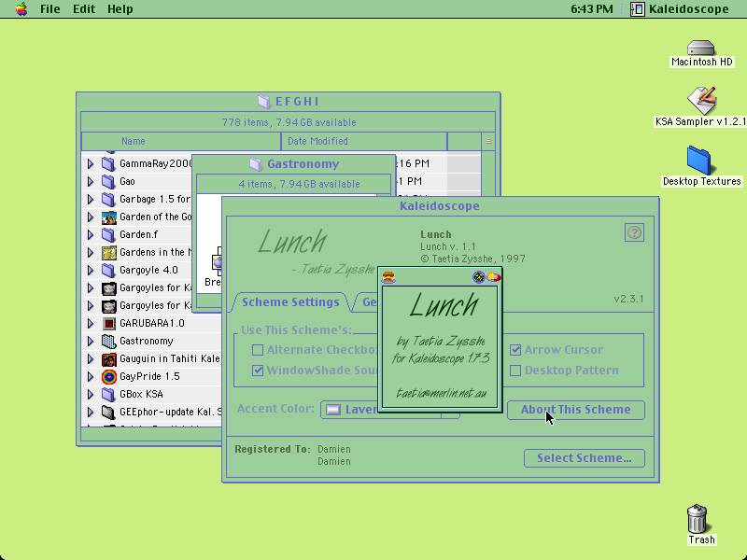Click the Kaleidoscope window title bar
Viewport: 747px width, 560px height.
[x=440, y=206]
